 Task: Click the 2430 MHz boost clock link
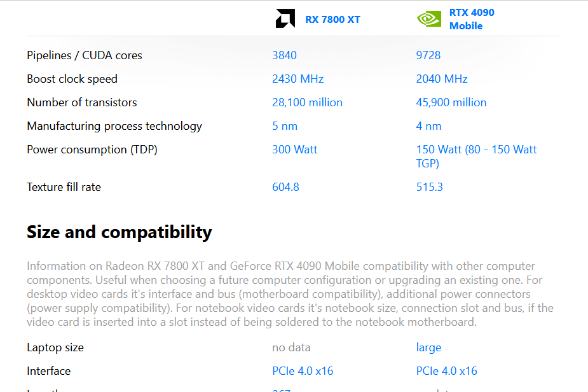tap(297, 79)
